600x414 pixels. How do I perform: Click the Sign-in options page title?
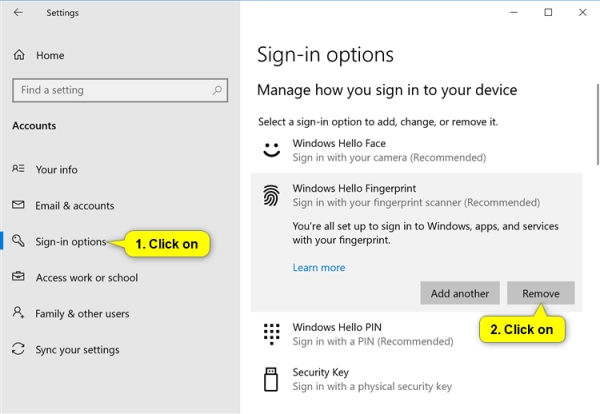tap(325, 55)
